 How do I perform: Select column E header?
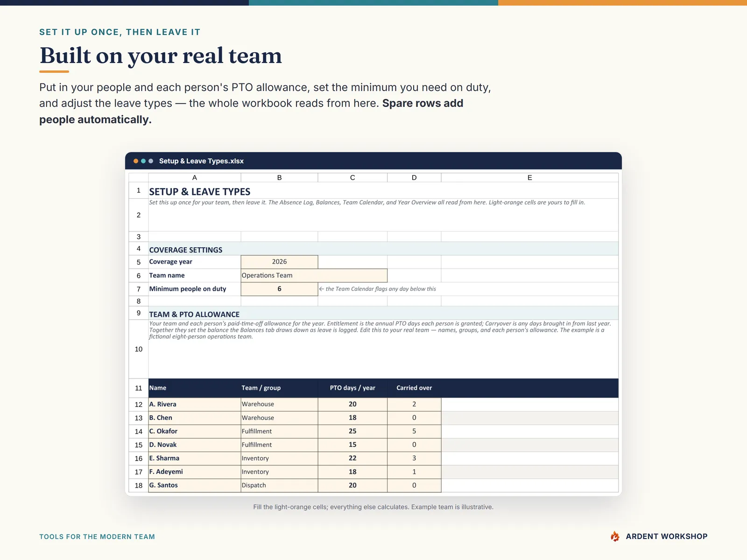529,177
